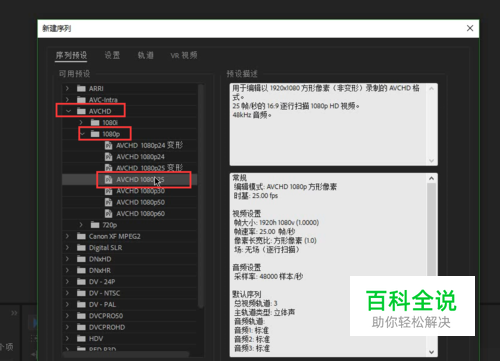
Task: Click the settings details scrollbar thumb
Action: click(x=431, y=230)
